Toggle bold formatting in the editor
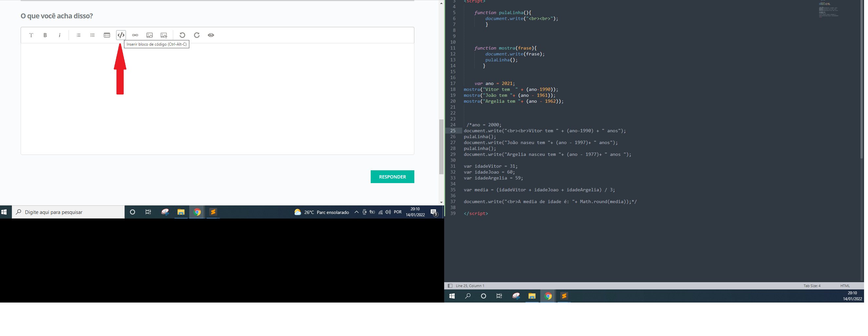Viewport: 868px width, 336px height. 45,35
